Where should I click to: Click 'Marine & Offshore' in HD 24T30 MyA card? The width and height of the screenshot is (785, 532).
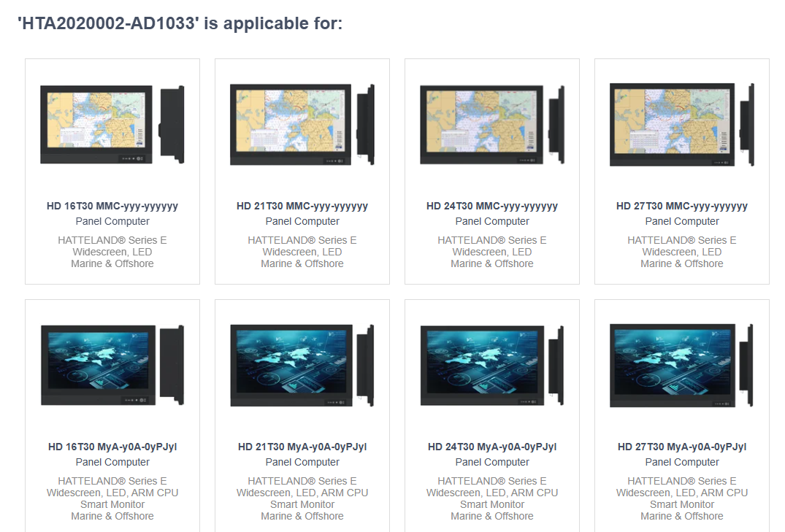coord(492,516)
